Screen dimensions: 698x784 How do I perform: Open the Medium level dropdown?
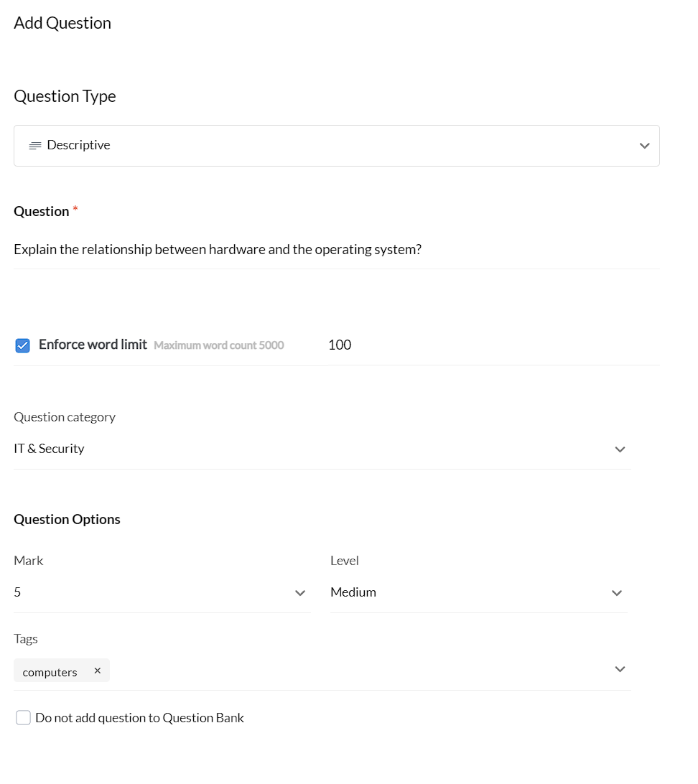click(x=467, y=592)
